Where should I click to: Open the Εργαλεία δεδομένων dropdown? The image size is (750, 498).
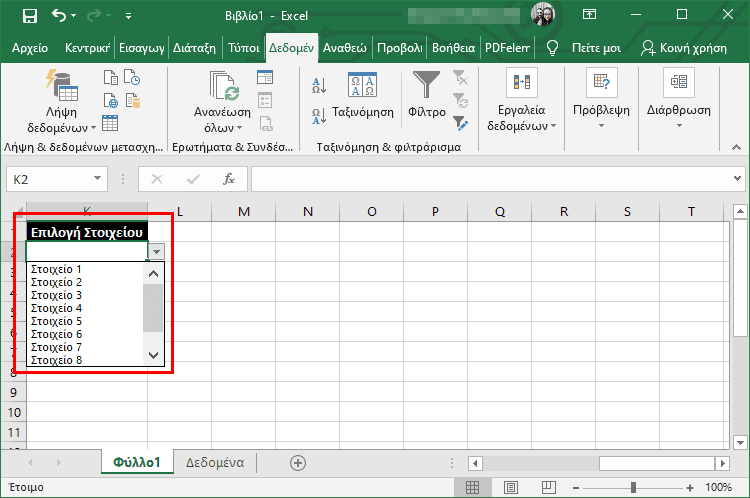[x=521, y=100]
